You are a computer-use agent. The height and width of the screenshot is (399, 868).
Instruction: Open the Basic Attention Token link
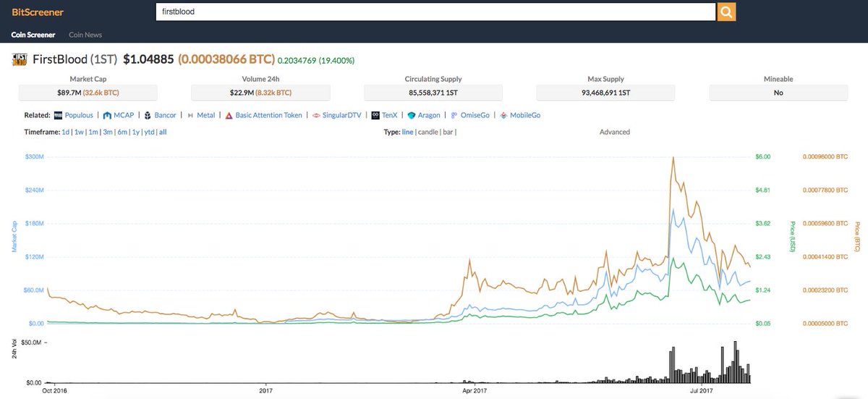268,115
